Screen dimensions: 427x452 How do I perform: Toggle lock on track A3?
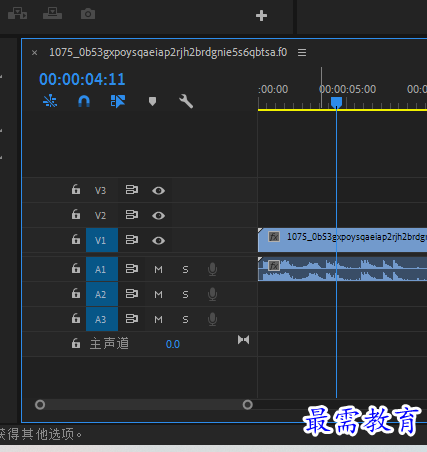coord(76,319)
